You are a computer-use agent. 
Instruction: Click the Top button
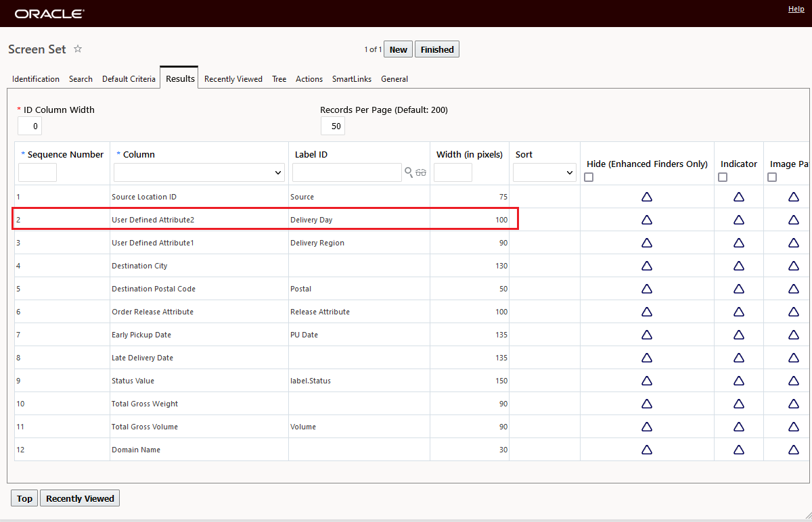tap(24, 498)
